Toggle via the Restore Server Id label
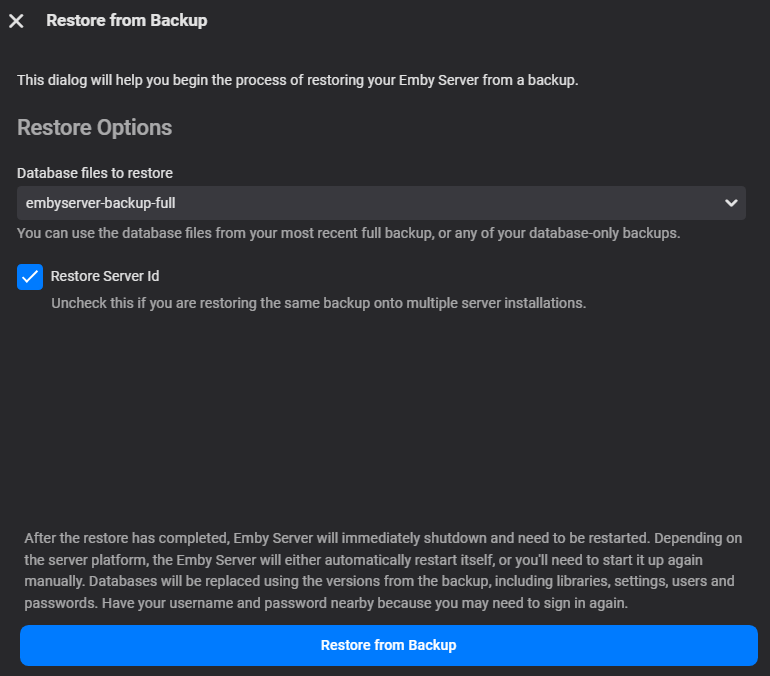This screenshot has width=770, height=676. tap(105, 276)
